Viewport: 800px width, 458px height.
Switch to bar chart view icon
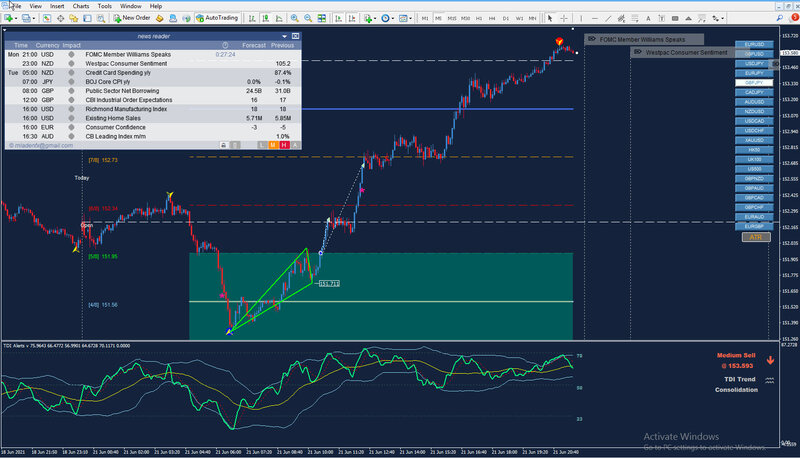click(252, 18)
